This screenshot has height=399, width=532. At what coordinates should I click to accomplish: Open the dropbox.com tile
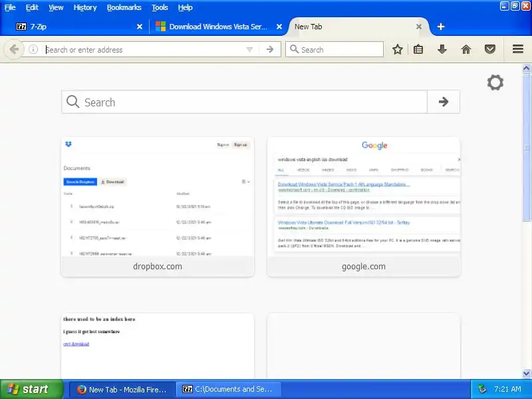point(158,207)
